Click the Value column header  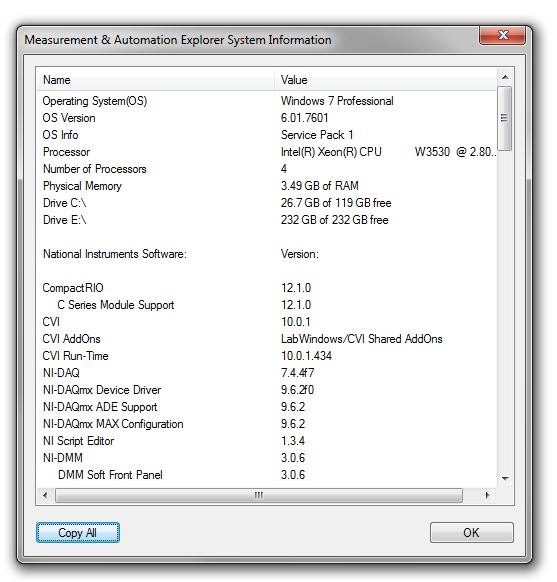tap(385, 80)
